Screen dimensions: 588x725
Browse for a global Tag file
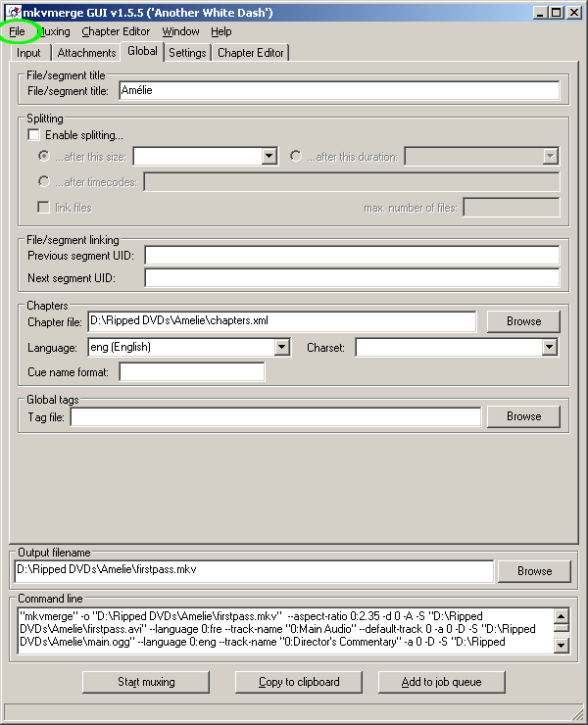(x=523, y=416)
